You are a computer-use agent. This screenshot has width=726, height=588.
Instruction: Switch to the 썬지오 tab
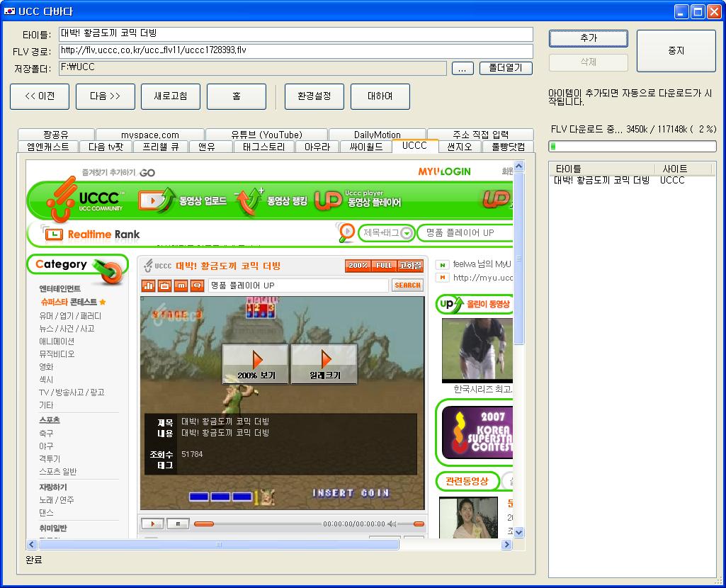pos(460,147)
